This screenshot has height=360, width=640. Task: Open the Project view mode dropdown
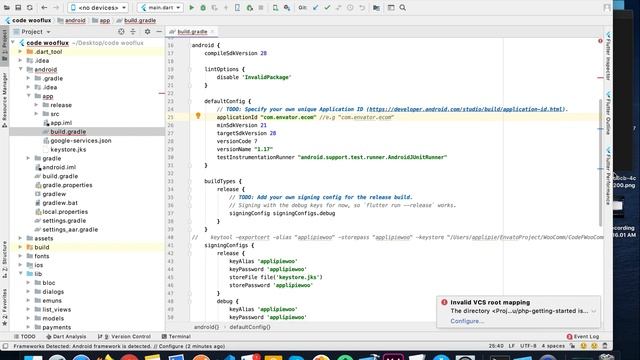(x=32, y=31)
